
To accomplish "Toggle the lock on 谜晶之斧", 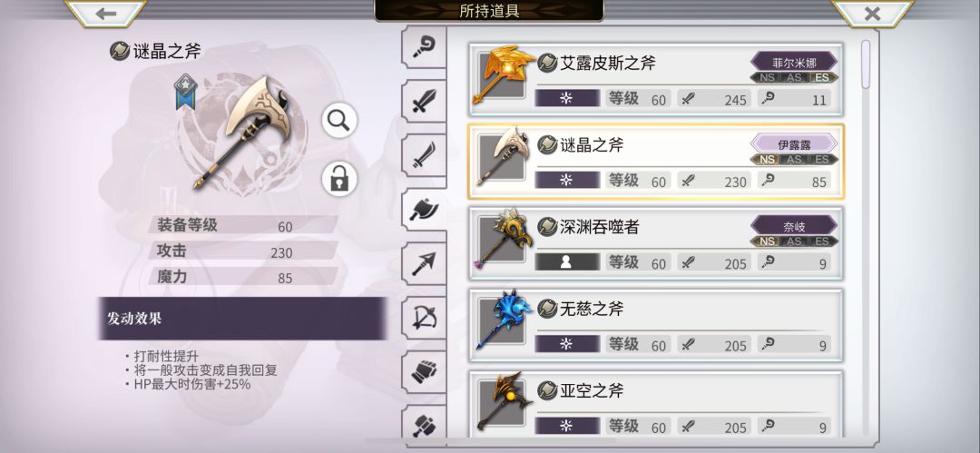I will pyautogui.click(x=339, y=178).
